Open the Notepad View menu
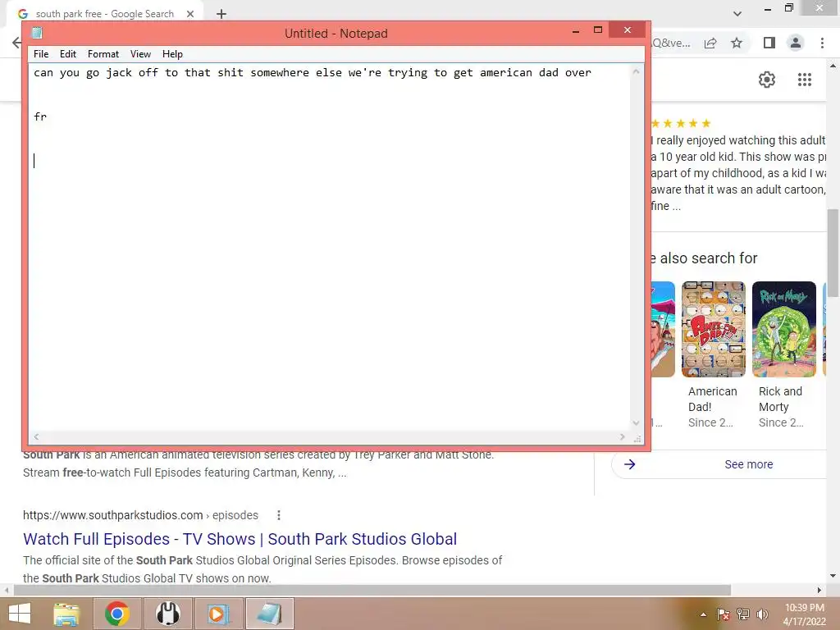This screenshot has height=630, width=840. [x=140, y=54]
